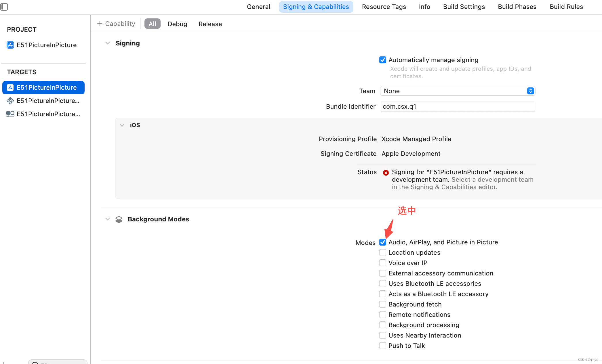Switch to the Build Settings tab
602x364 pixels.
pyautogui.click(x=464, y=7)
